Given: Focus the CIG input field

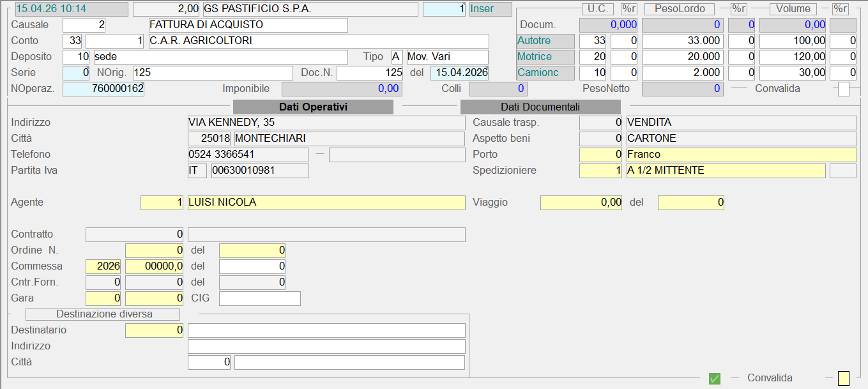Looking at the screenshot, I should pos(259,298).
